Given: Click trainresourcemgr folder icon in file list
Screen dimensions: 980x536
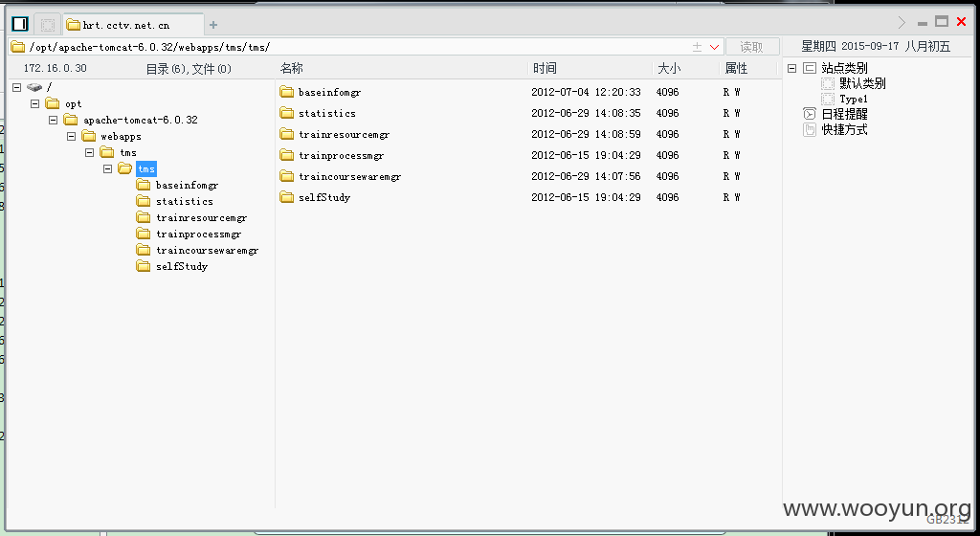Looking at the screenshot, I should click(x=287, y=134).
